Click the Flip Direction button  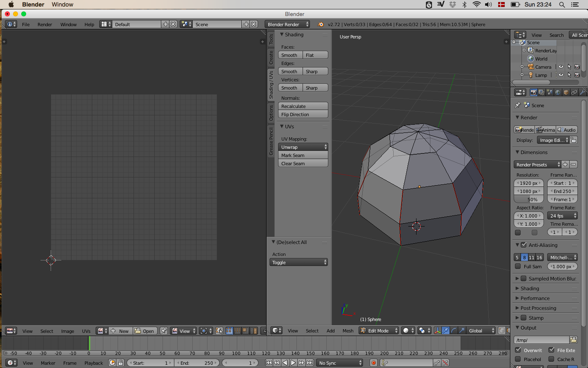303,114
